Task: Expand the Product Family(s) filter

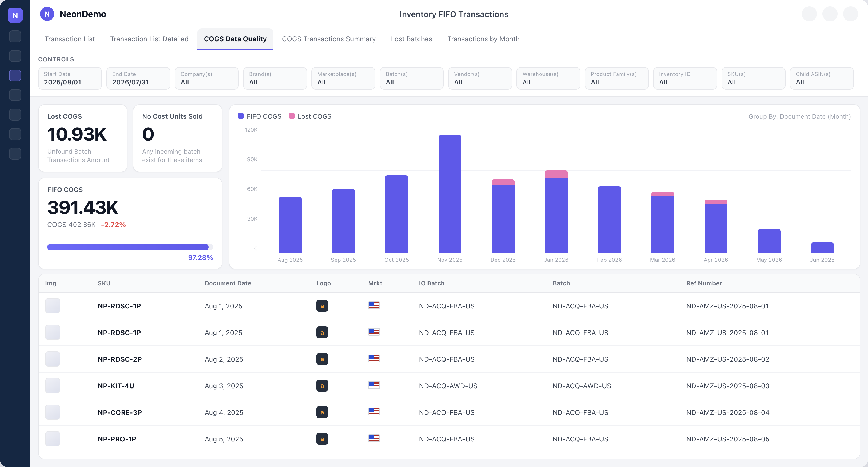Action: tap(617, 78)
